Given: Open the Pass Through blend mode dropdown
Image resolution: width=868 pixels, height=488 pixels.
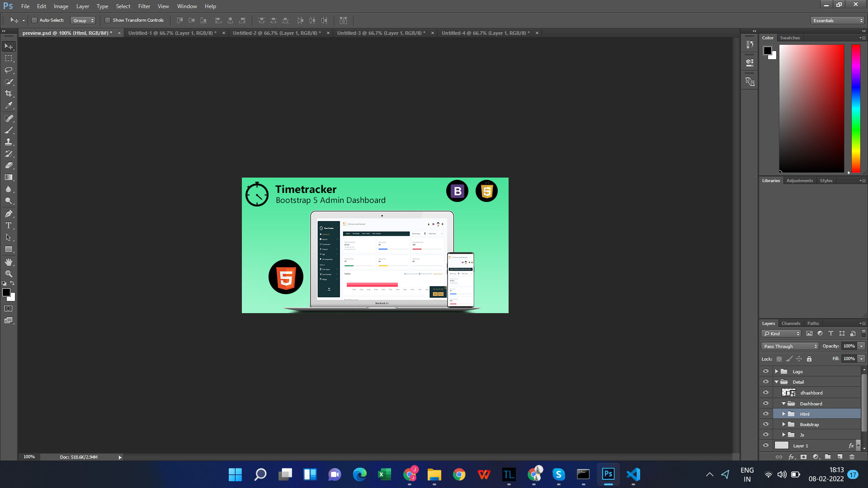Looking at the screenshot, I should coord(790,346).
